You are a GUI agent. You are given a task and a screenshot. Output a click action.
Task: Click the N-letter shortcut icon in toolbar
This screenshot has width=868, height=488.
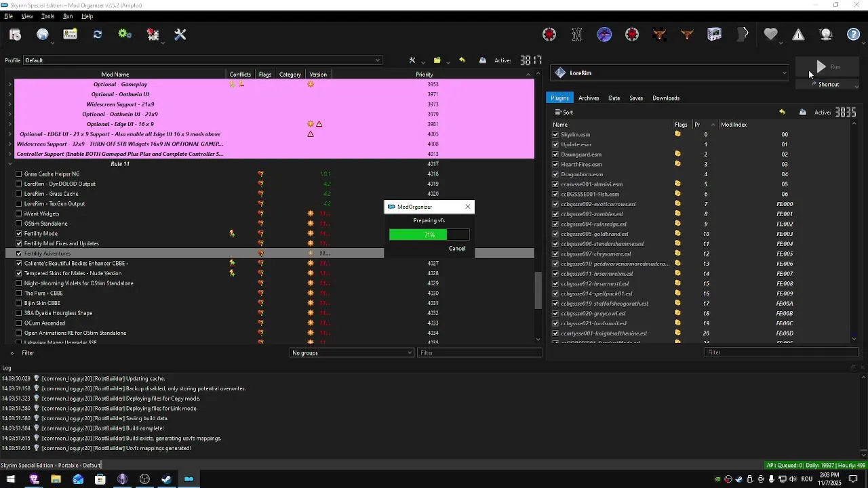pos(577,35)
